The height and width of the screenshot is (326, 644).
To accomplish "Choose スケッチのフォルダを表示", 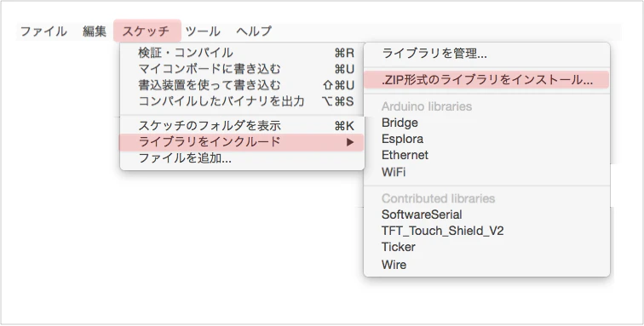I will 242,126.
